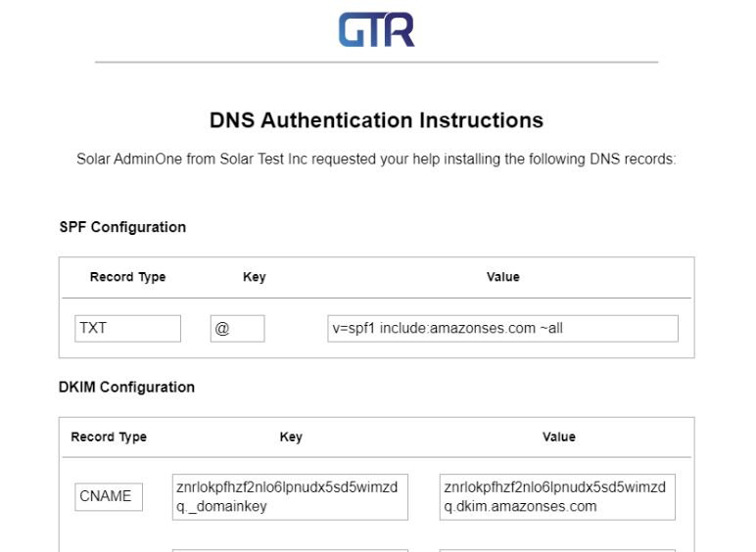Click the DKIM Value column header
Viewport: 756px width, 552px height.
[559, 437]
